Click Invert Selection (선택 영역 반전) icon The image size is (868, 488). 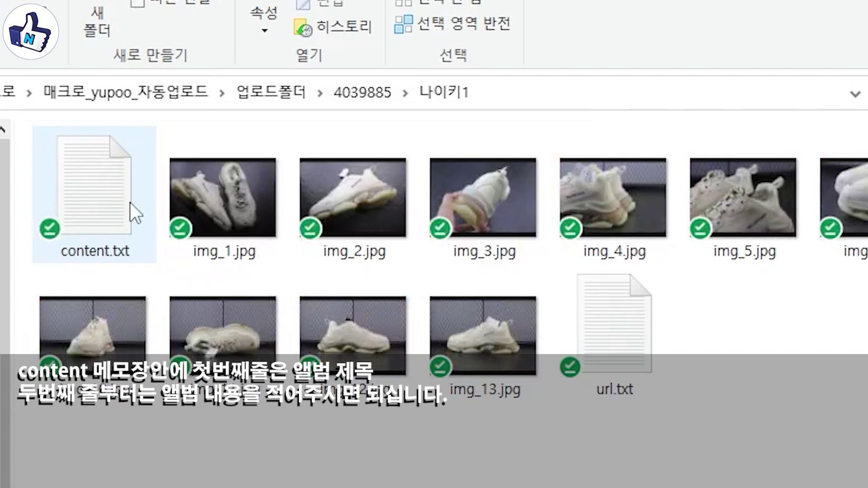point(403,23)
